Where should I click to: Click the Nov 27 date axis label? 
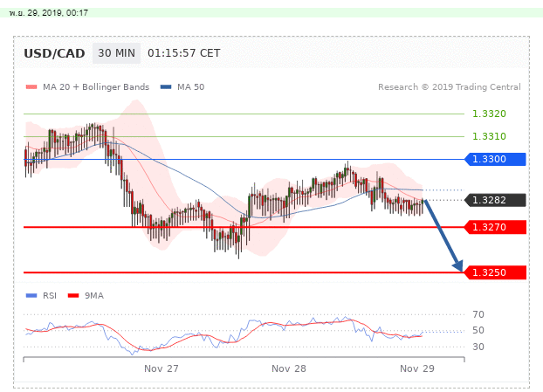point(162,368)
